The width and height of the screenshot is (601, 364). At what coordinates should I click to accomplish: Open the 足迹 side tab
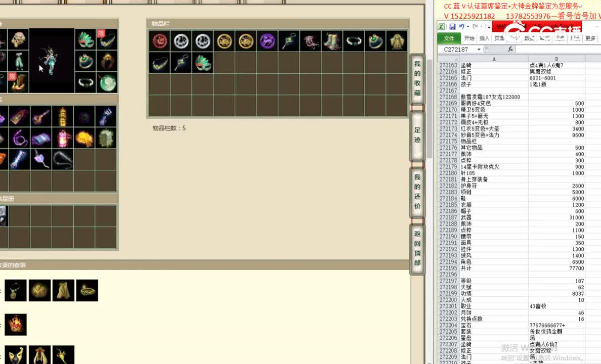tap(417, 135)
